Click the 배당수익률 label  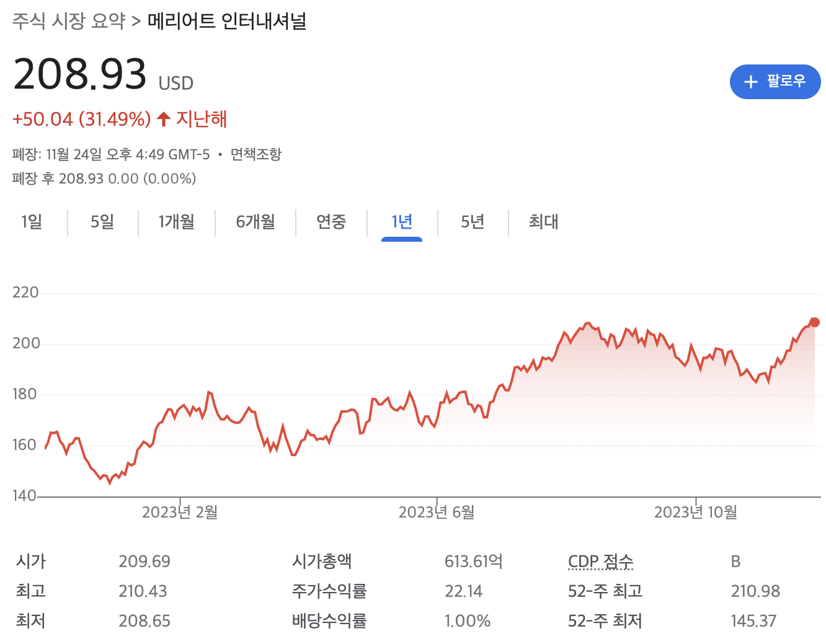[329, 621]
